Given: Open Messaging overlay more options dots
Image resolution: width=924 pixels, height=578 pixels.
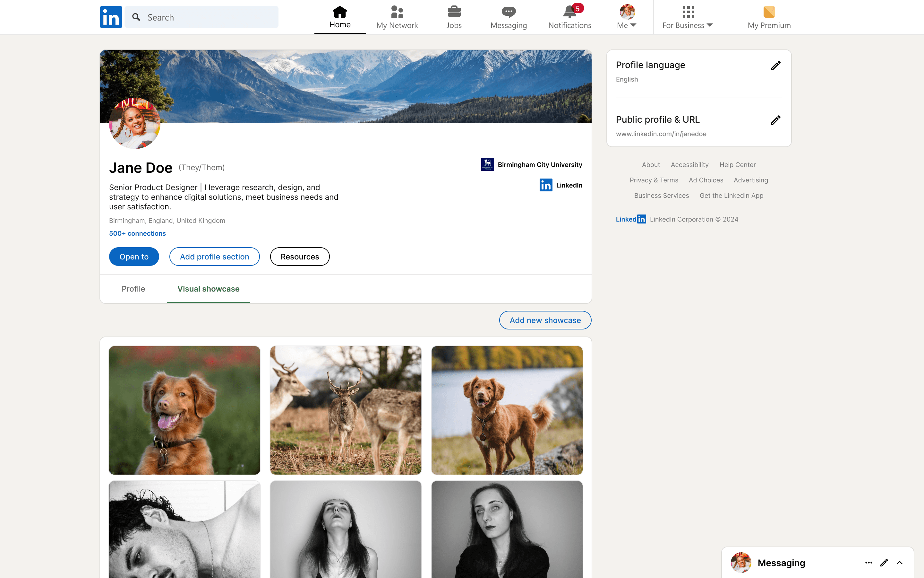Looking at the screenshot, I should (868, 563).
